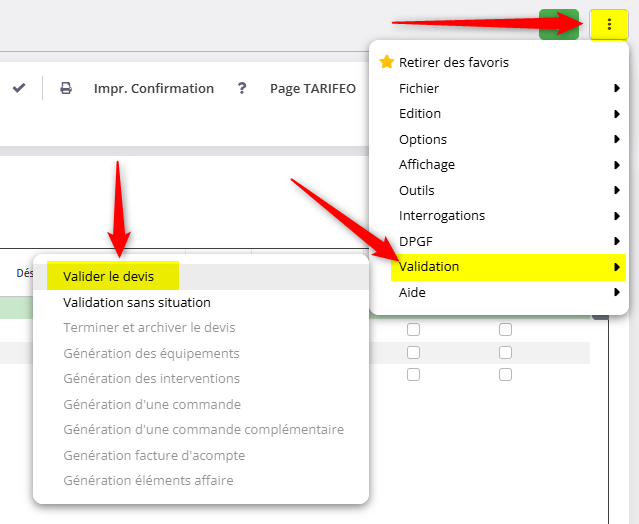Screen dimensions: 639x524
Task: Choose Valider le devis
Action: 201,277
